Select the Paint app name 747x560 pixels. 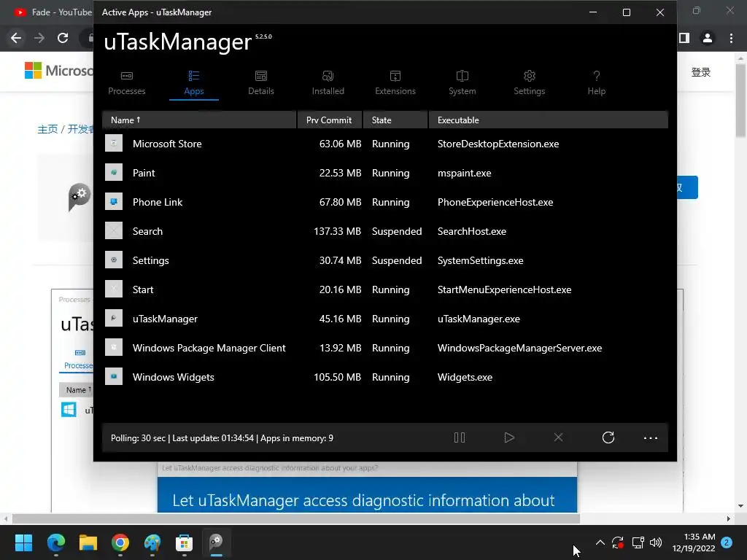[144, 173]
